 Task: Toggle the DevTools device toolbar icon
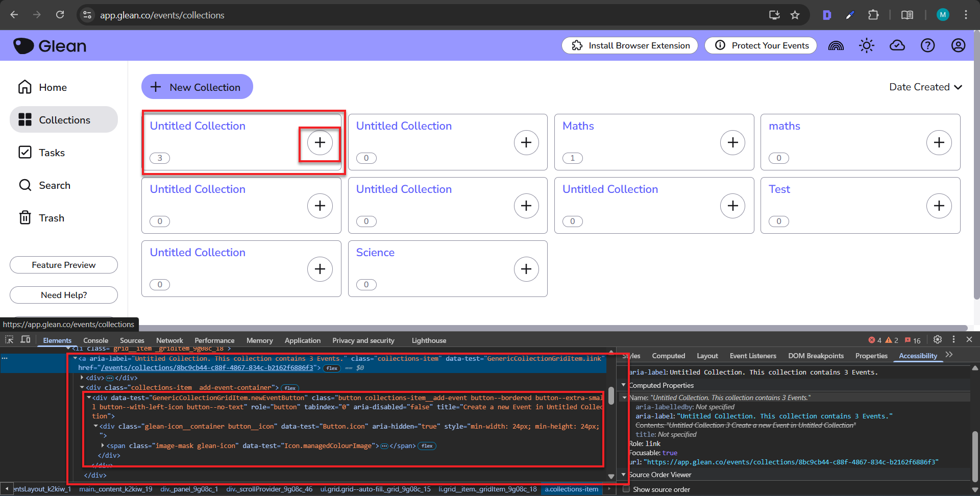(x=26, y=340)
